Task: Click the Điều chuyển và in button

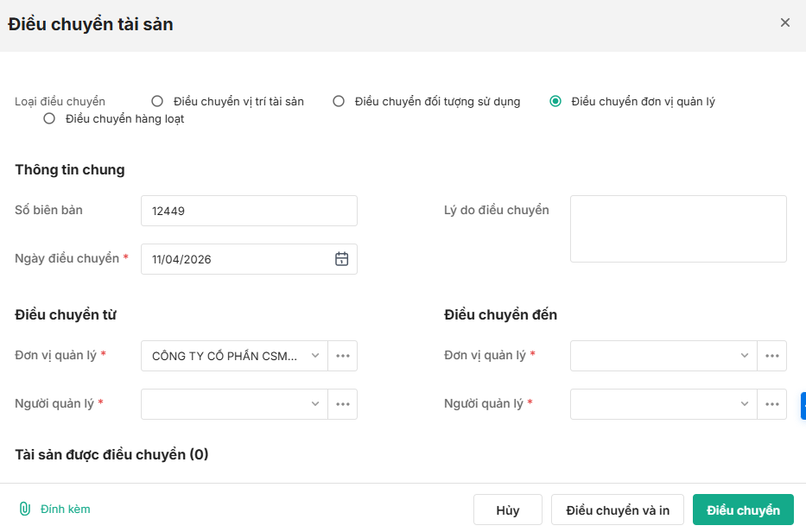Action: tap(617, 510)
